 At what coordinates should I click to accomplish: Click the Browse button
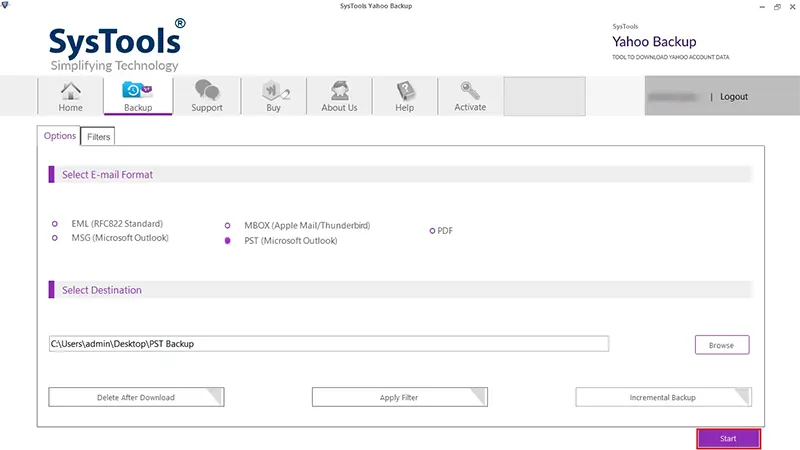722,345
